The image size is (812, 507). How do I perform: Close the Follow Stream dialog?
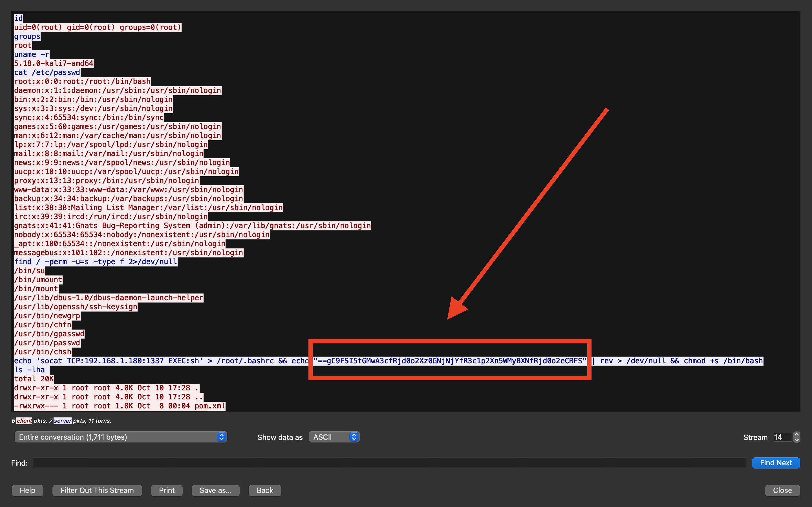coord(782,490)
